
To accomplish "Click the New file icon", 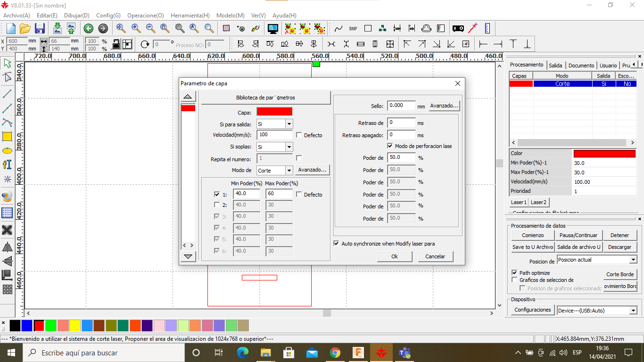I will [10, 28].
